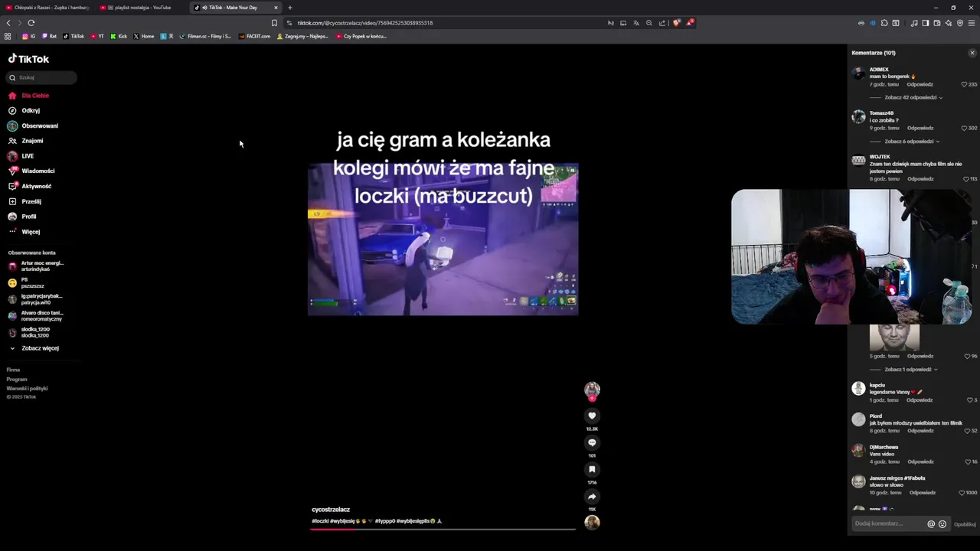Open spinning sound disc icon
The image size is (980, 551).
592,522
